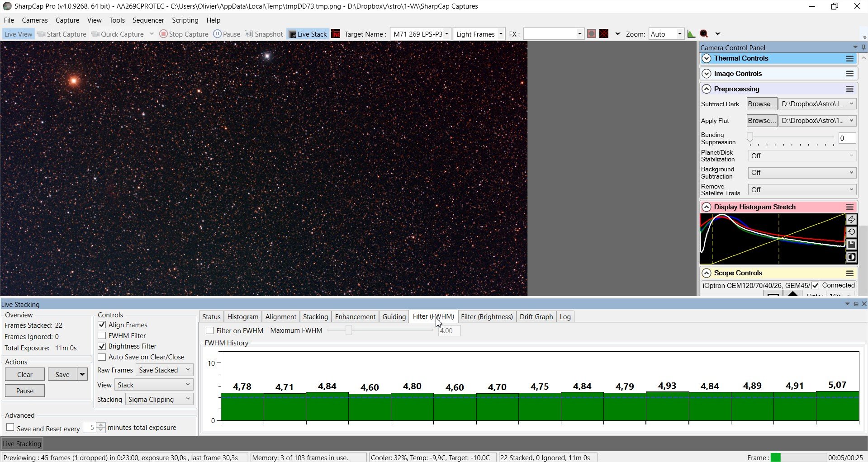Image resolution: width=868 pixels, height=462 pixels.
Task: Collapse the Preprocessing section
Action: pyautogui.click(x=707, y=89)
